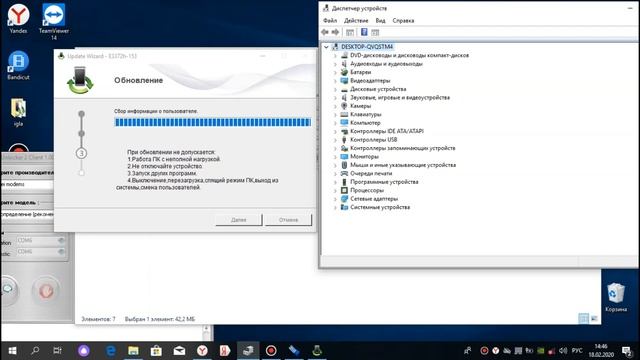Click the Отмена button in Update Wizard
Screen dimensions: 640x360
(x=288, y=220)
